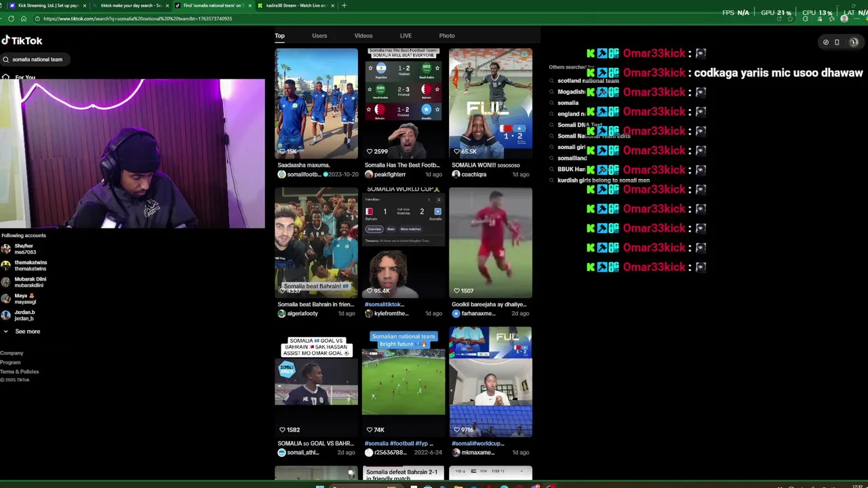
Task: Click heart icon showing 95.4K likes
Action: pyautogui.click(x=370, y=291)
